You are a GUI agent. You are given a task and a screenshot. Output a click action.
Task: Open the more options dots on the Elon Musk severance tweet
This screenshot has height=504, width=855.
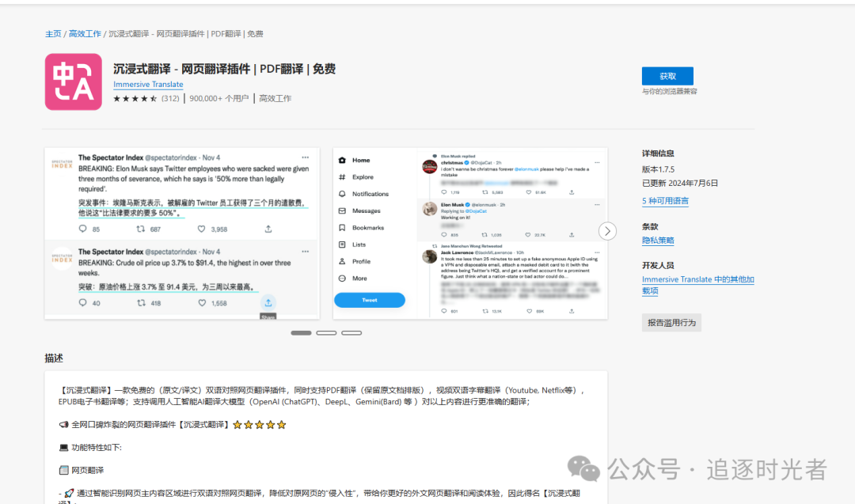(306, 157)
